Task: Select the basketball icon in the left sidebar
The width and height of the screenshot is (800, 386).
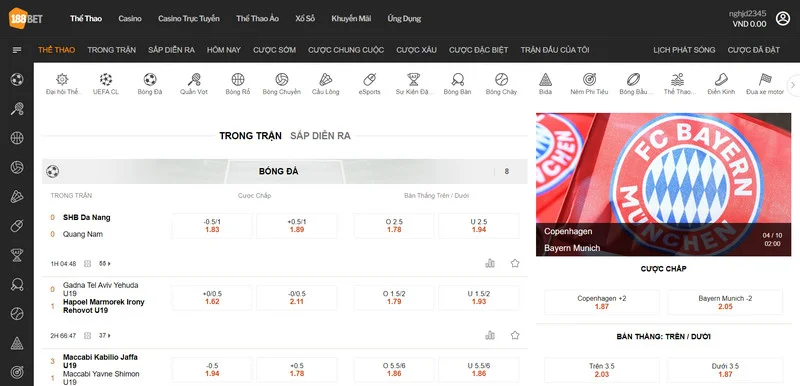Action: point(17,138)
